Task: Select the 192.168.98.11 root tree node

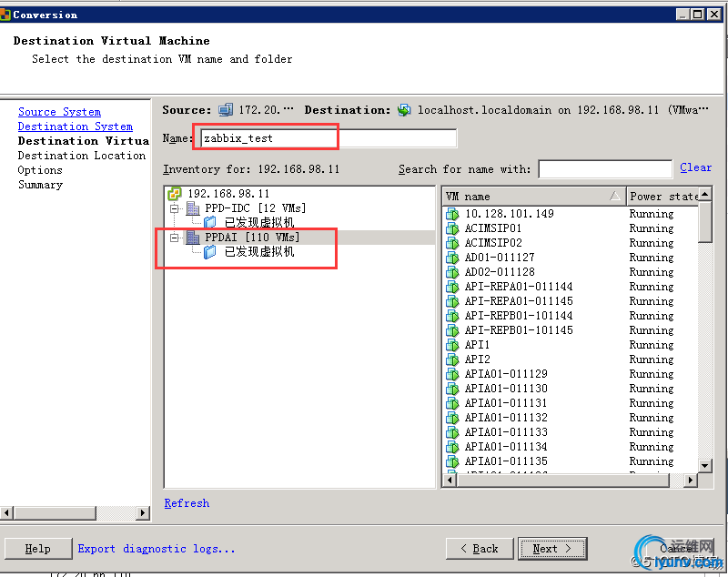Action: click(x=228, y=194)
